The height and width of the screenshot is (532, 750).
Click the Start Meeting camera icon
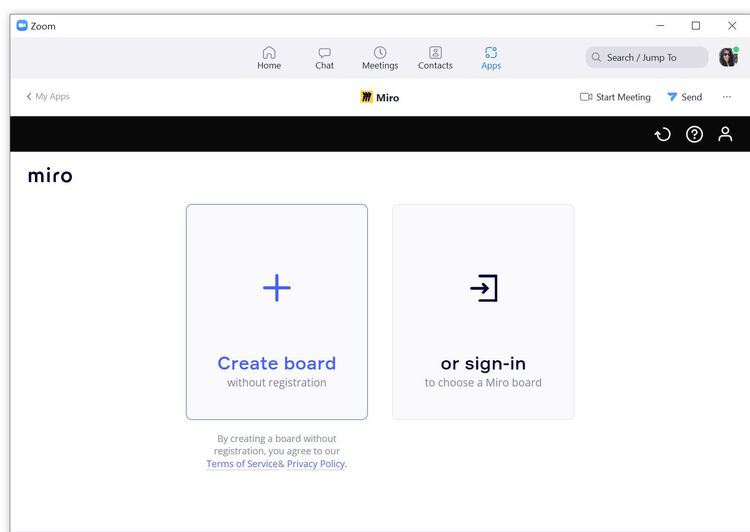[586, 97]
